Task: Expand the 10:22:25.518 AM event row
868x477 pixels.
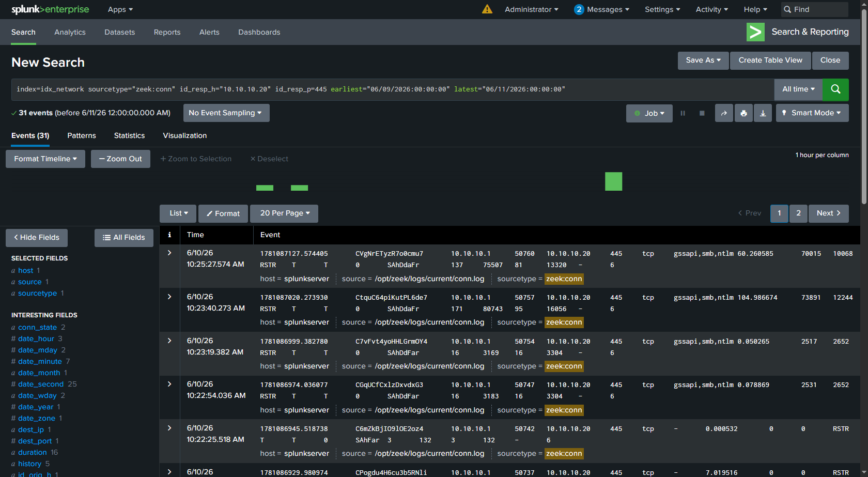Action: pos(169,428)
